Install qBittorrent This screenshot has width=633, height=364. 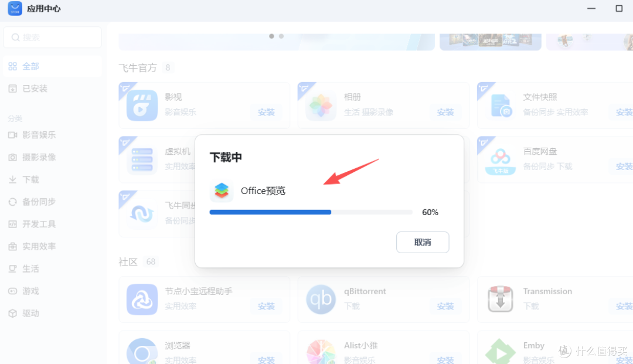pyautogui.click(x=445, y=307)
